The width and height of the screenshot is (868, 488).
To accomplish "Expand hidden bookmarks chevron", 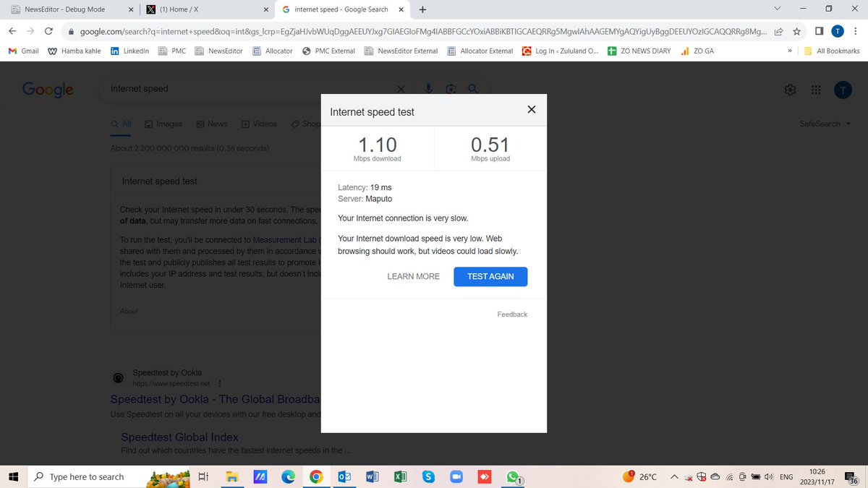I will click(788, 51).
